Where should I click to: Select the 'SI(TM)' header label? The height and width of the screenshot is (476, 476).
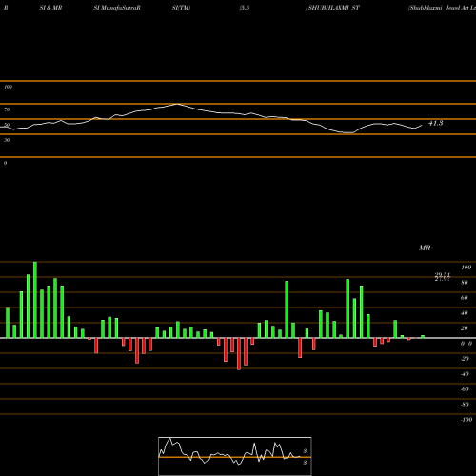(181, 8)
